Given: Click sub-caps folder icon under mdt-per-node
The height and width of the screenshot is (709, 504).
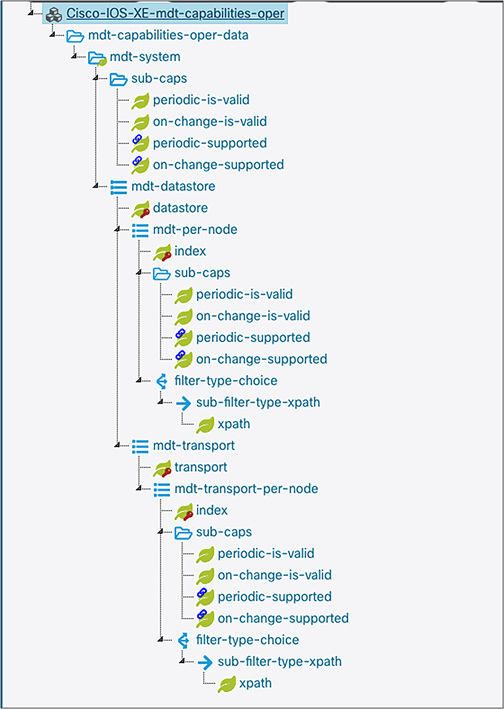Looking at the screenshot, I should (x=162, y=274).
